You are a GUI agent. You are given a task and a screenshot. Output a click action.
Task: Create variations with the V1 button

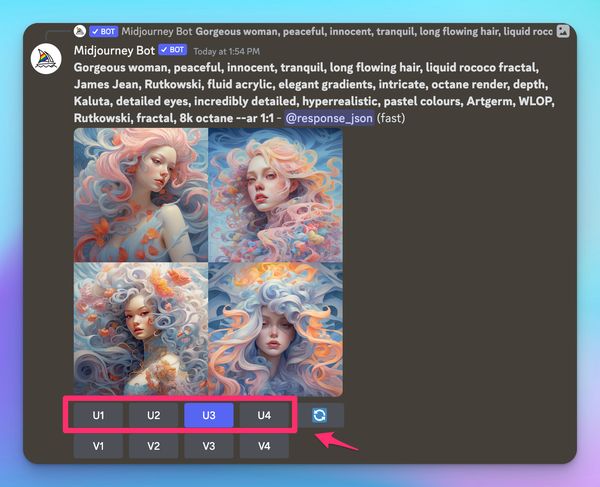(99, 446)
